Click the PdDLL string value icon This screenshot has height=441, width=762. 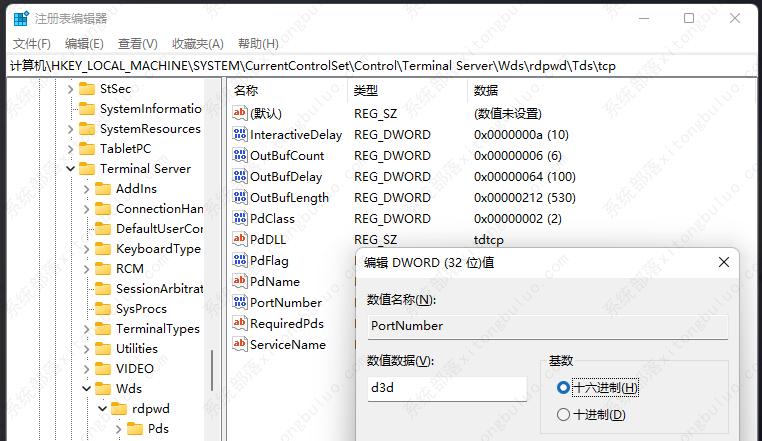239,239
